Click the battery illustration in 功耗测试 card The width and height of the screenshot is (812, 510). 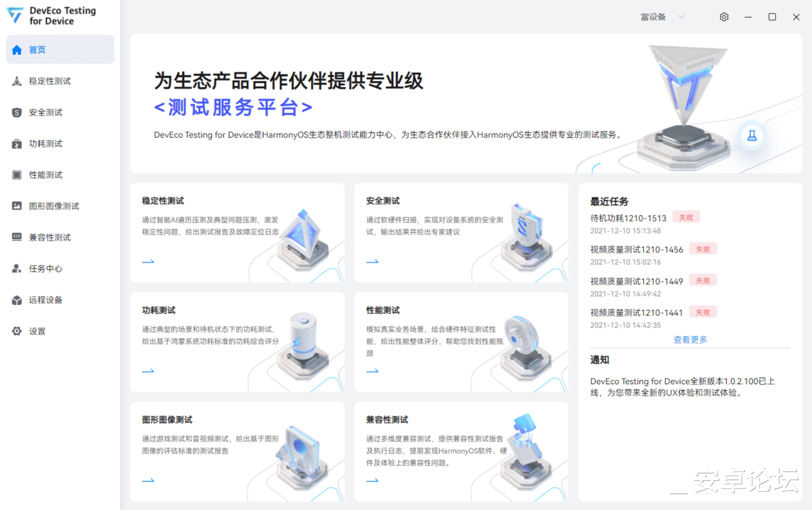[x=304, y=345]
